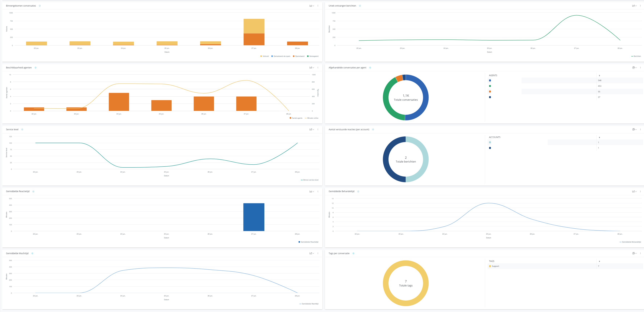
Task: Sort the TAGS table by count column
Action: [x=599, y=261]
